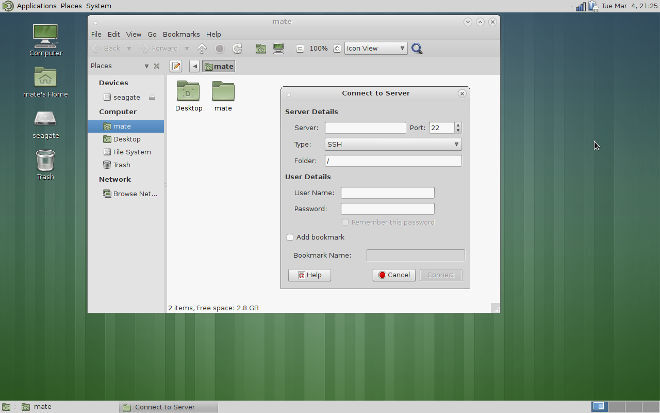Close the Places side pane
The height and width of the screenshot is (413, 660).
pyautogui.click(x=157, y=66)
